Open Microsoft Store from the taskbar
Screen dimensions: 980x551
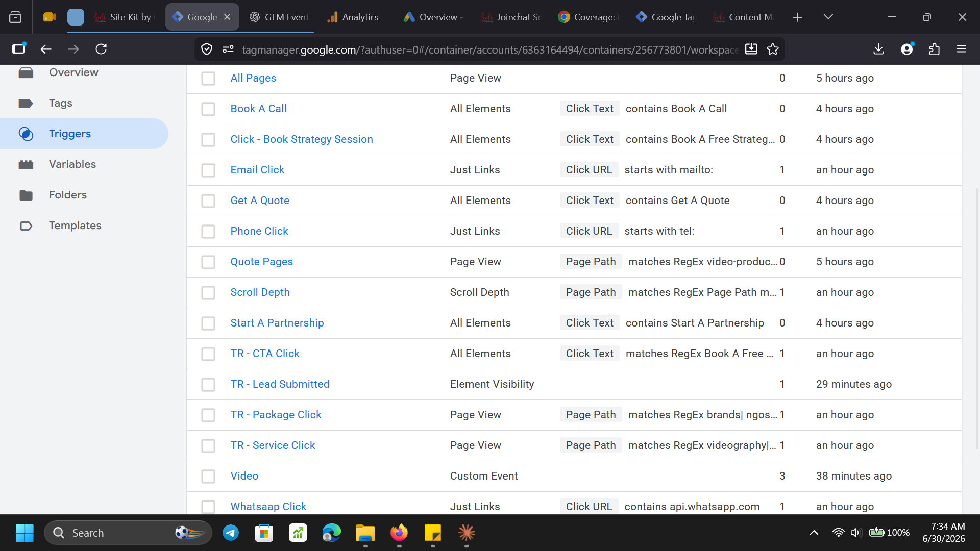[264, 533]
